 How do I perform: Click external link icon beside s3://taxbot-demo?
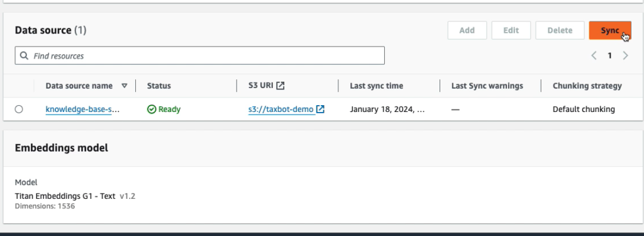click(x=320, y=109)
